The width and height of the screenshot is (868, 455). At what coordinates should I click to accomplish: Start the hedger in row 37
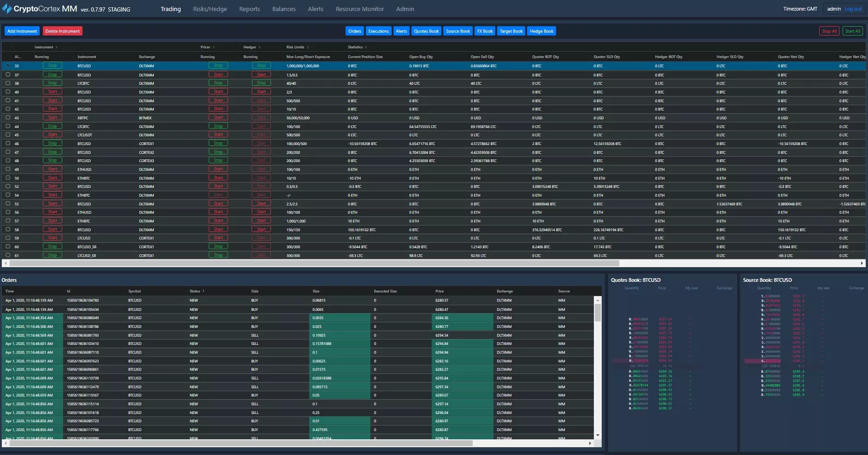coord(261,74)
